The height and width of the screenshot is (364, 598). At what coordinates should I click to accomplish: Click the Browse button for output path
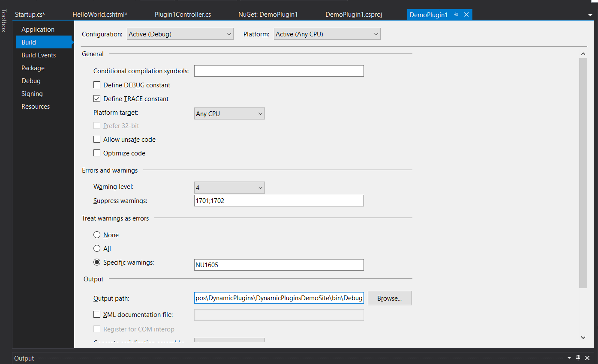[x=389, y=298]
